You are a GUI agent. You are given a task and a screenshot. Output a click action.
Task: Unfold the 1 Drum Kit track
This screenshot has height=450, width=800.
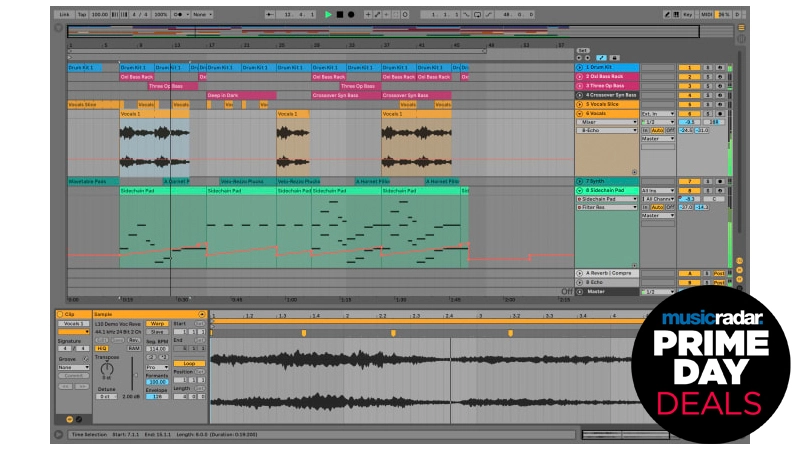click(580, 67)
